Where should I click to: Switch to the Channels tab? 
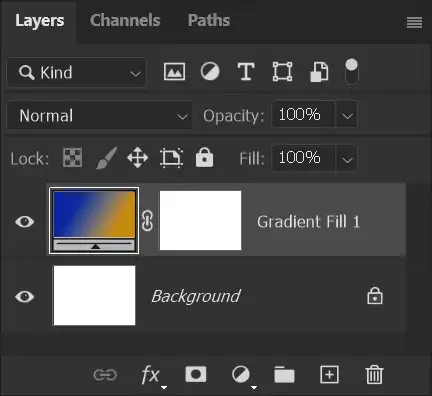click(125, 20)
